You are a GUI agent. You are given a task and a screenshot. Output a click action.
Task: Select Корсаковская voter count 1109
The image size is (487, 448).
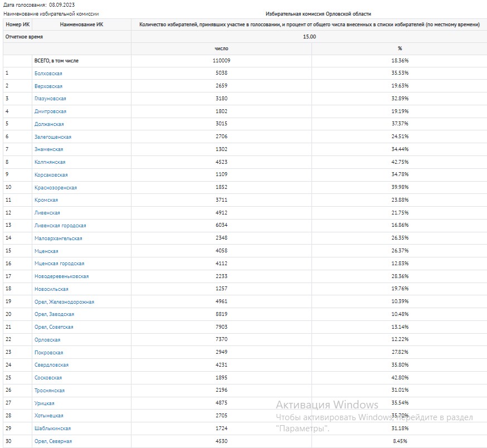click(x=221, y=174)
